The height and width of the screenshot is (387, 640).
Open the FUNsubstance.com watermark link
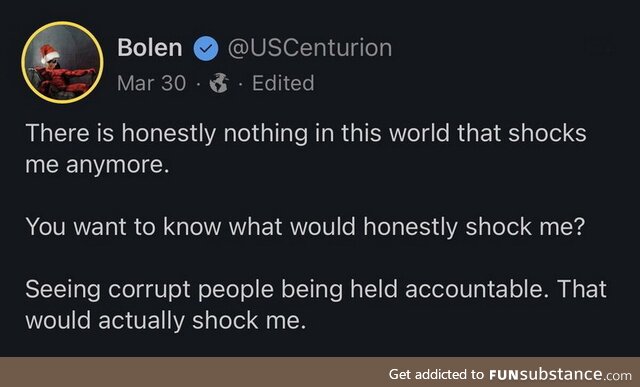[x=560, y=374]
